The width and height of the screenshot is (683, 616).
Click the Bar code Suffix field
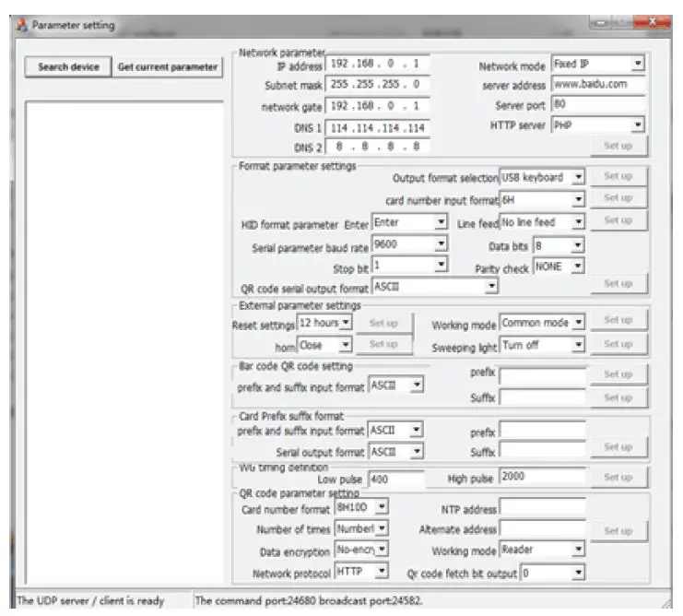pyautogui.click(x=542, y=397)
